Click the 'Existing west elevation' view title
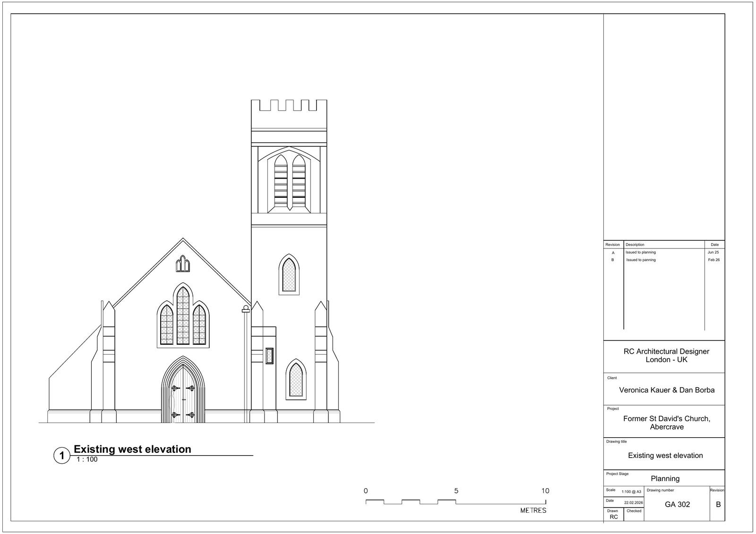The height and width of the screenshot is (534, 756). [x=132, y=449]
